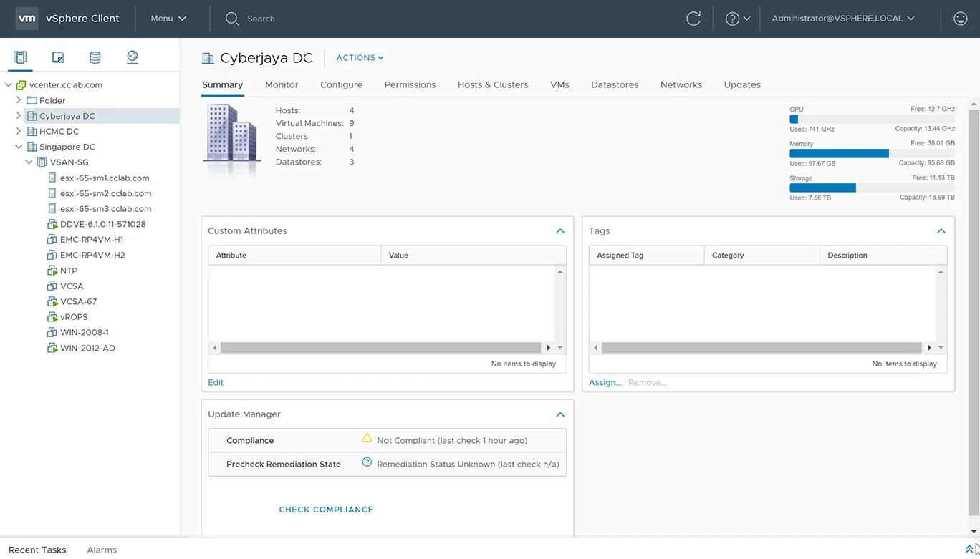Open the Alarms tab at the bottom
980x559 pixels.
tap(102, 550)
